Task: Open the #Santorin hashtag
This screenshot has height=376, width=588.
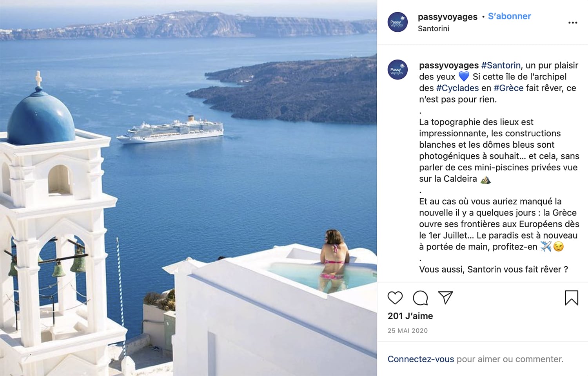Action: point(501,65)
